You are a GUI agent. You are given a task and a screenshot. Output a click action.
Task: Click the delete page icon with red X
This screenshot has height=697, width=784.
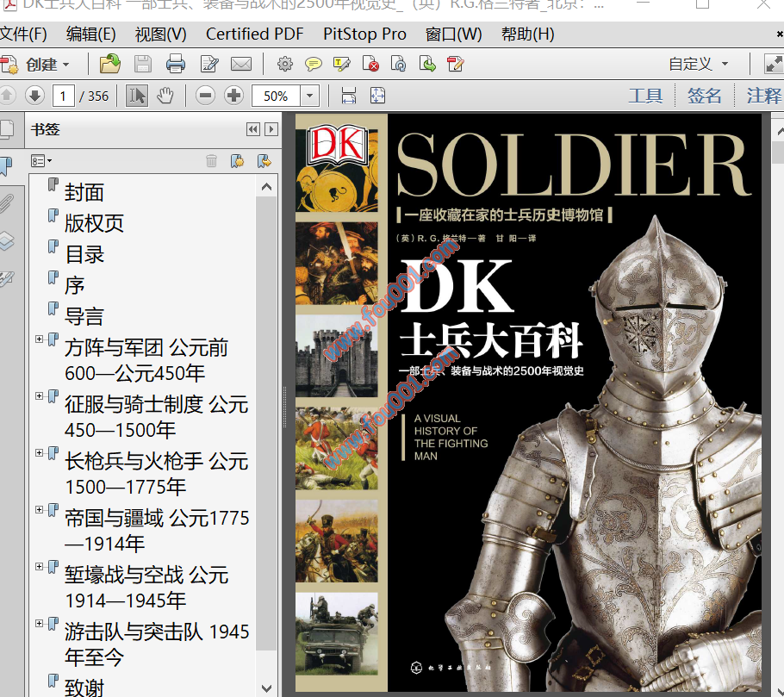(370, 64)
